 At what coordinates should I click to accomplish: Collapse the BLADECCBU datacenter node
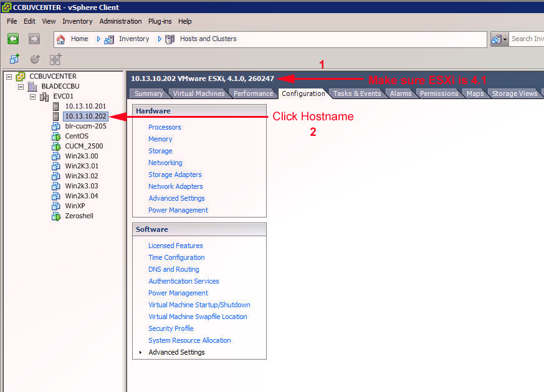(21, 87)
